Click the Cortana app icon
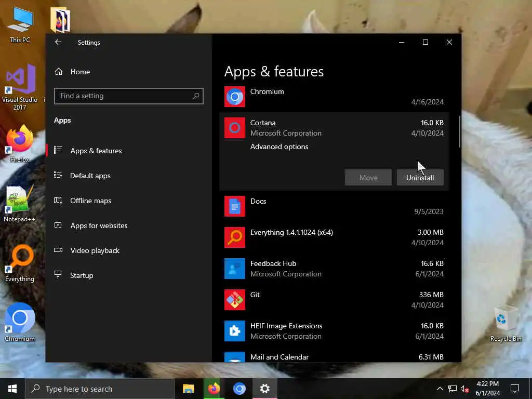The height and width of the screenshot is (399, 532). (235, 128)
